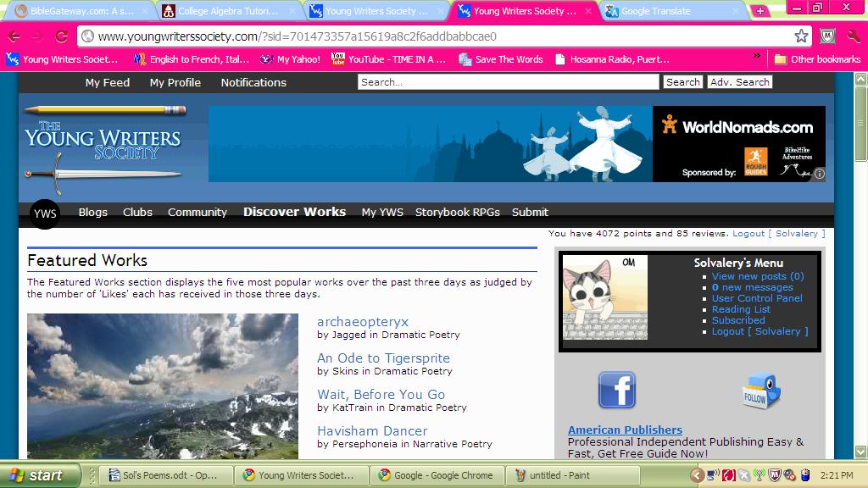Open the archaeopteryx poem link

point(363,321)
